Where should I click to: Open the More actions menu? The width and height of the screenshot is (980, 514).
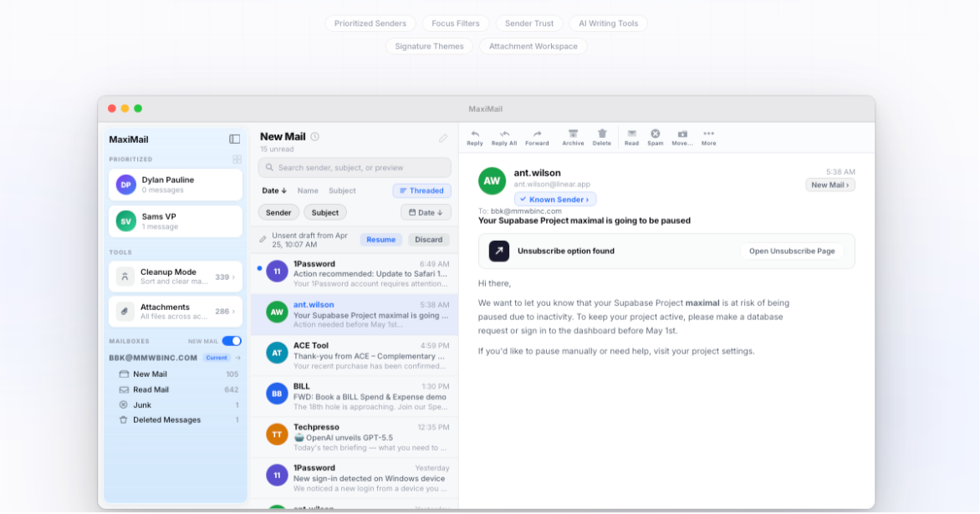pos(708,137)
